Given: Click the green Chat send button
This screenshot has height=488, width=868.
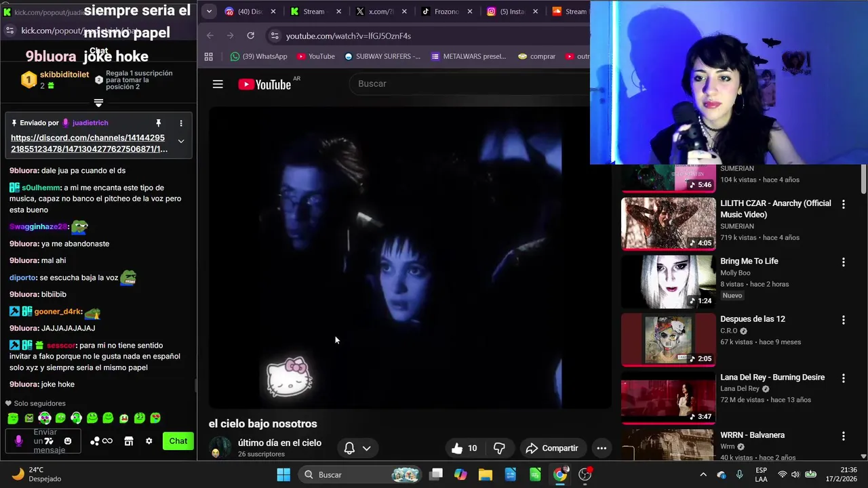Looking at the screenshot, I should tap(178, 441).
